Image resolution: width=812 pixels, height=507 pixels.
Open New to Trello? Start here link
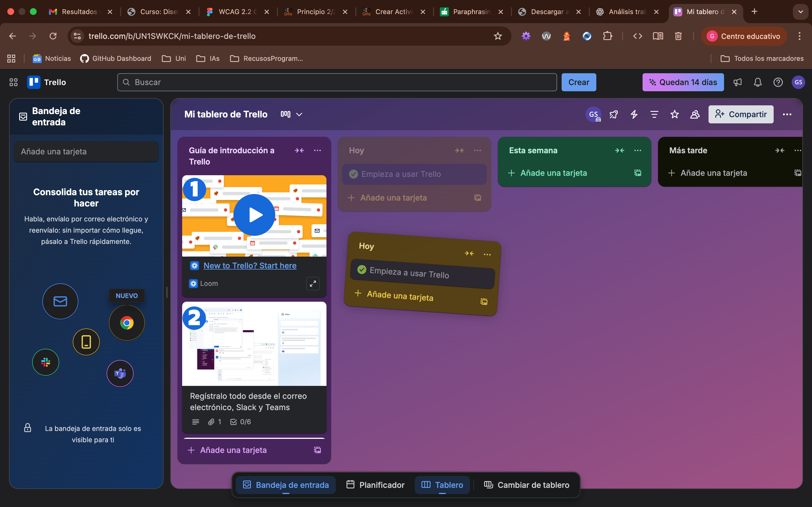pyautogui.click(x=250, y=266)
